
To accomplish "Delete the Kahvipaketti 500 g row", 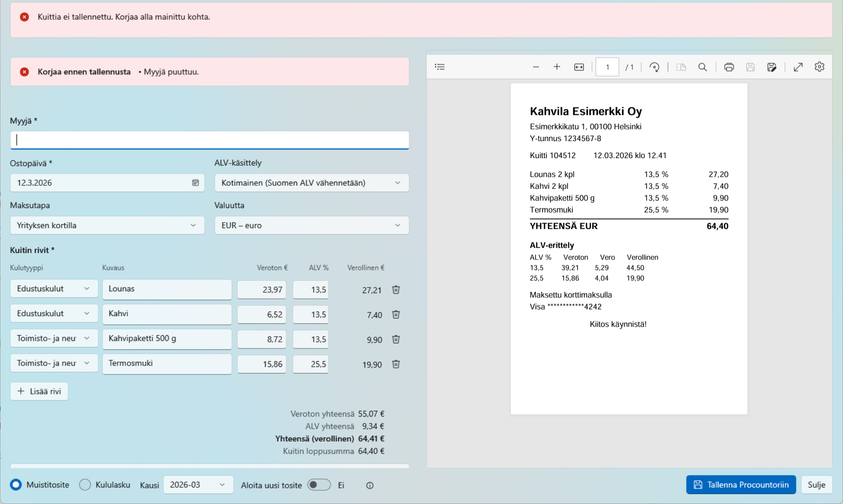I will (396, 339).
